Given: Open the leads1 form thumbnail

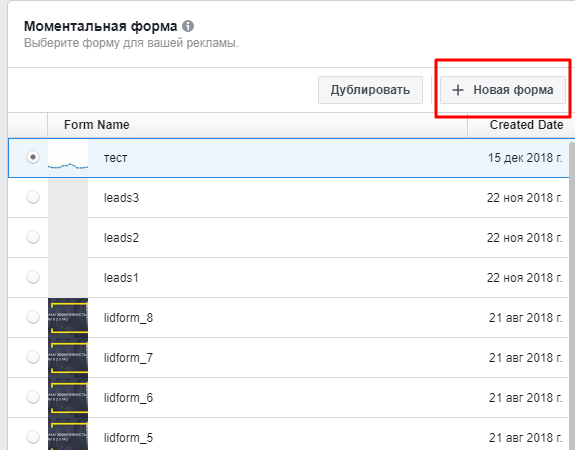Looking at the screenshot, I should pyautogui.click(x=68, y=278).
